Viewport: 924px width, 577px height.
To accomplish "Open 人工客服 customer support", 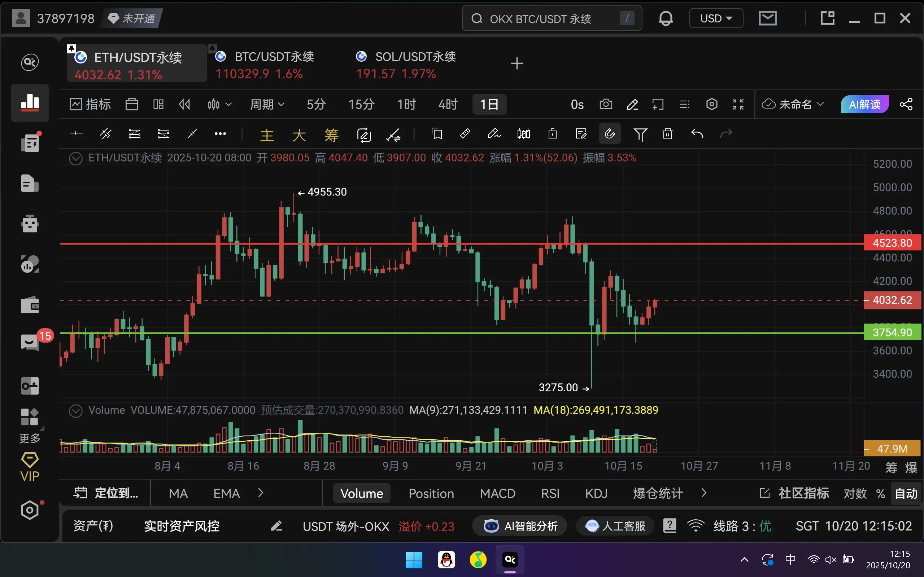I will click(615, 526).
